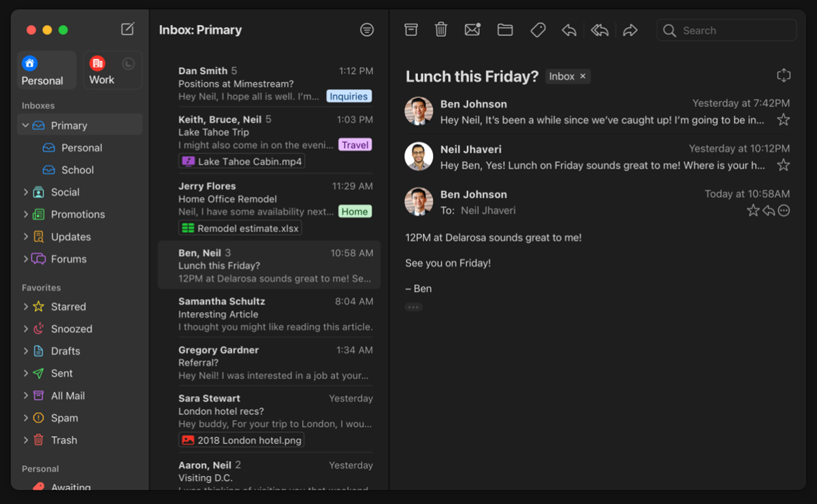This screenshot has height=504, width=817.
Task: Click the trash icon in toolbar
Action: click(441, 30)
